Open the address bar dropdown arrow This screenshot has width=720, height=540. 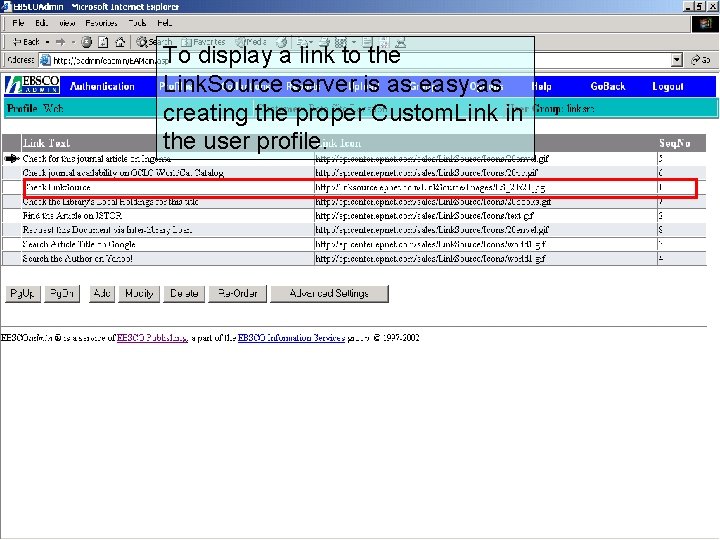(x=676, y=60)
